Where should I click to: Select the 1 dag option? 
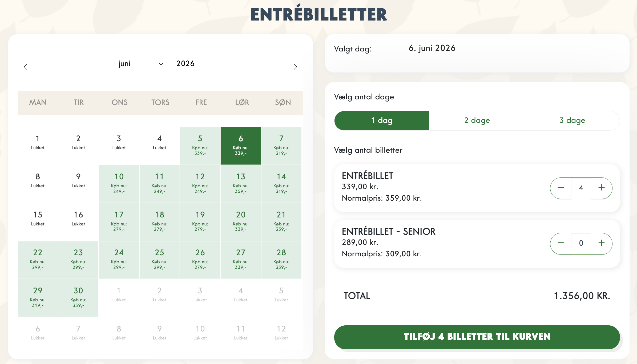(x=382, y=120)
